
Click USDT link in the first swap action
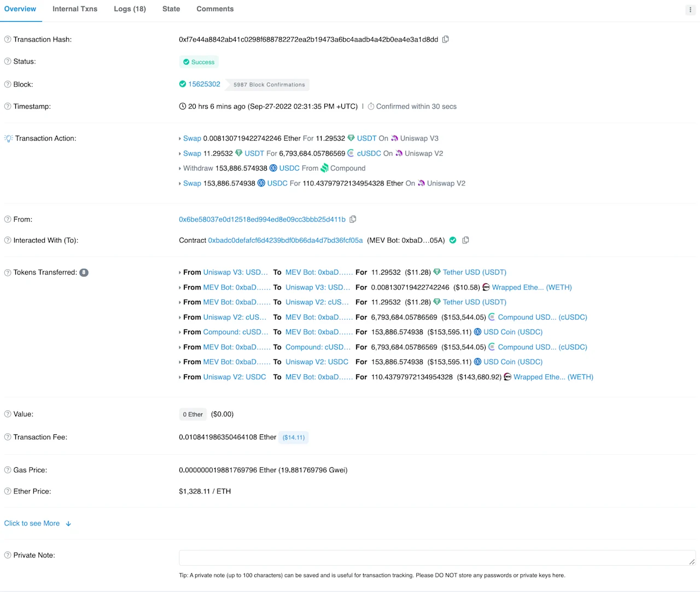[x=366, y=138]
